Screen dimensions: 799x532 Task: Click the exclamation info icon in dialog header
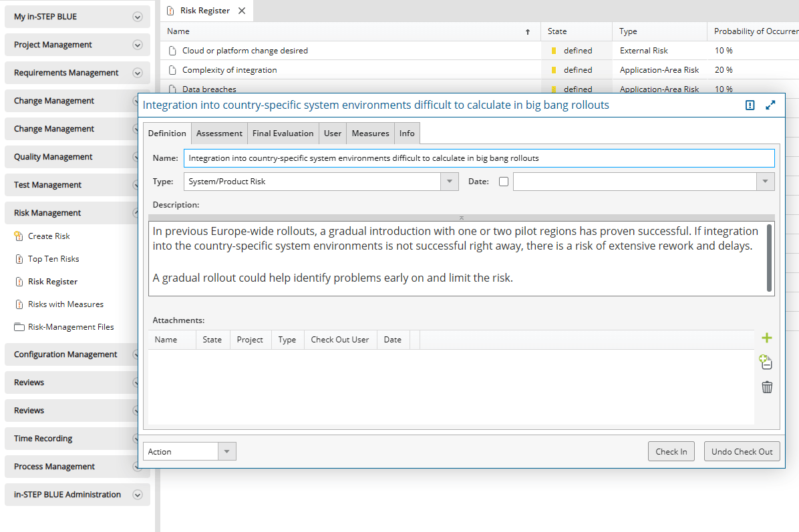tap(750, 105)
